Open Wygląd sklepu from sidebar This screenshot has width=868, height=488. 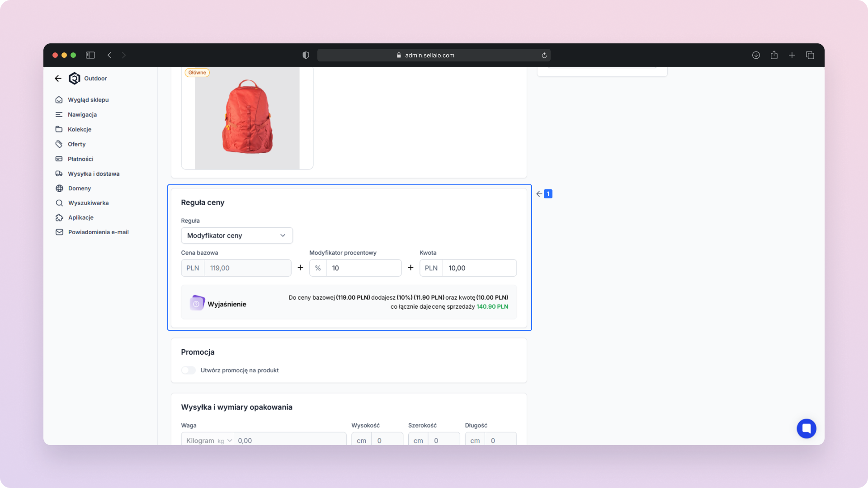[x=88, y=100]
